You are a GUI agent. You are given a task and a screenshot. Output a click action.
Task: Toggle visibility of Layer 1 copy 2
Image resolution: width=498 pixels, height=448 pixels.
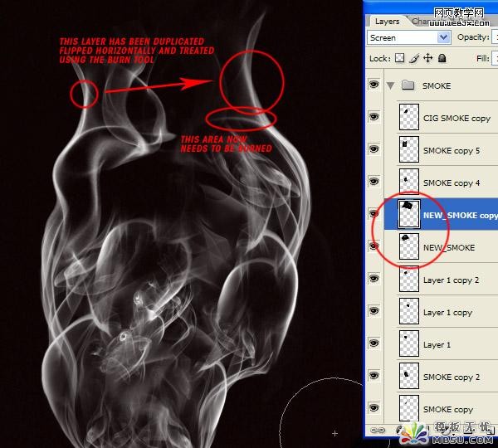pyautogui.click(x=373, y=279)
